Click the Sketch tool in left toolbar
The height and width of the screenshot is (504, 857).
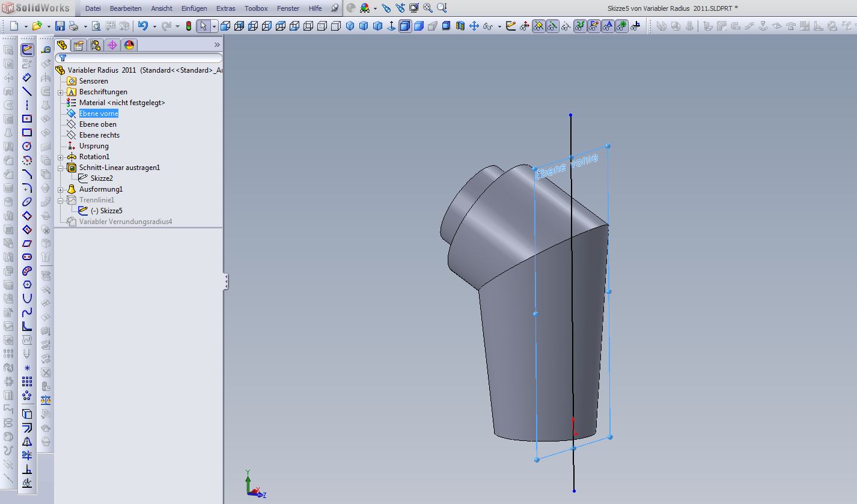point(27,50)
